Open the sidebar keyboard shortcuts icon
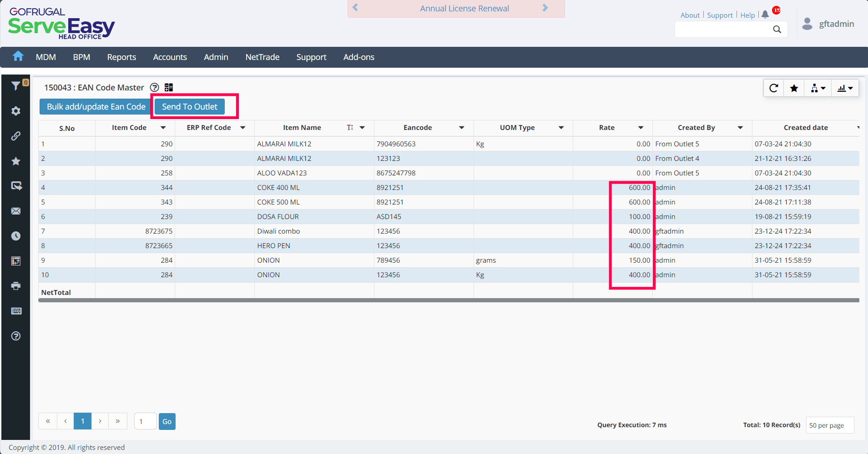This screenshot has height=454, width=868. pos(16,311)
